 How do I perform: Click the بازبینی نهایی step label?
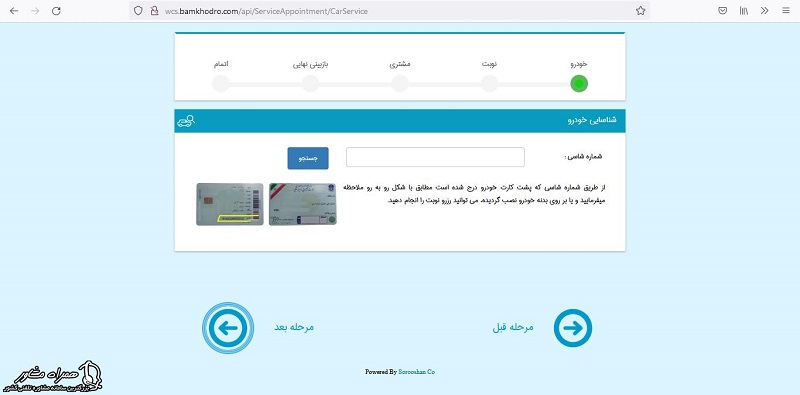tap(310, 65)
